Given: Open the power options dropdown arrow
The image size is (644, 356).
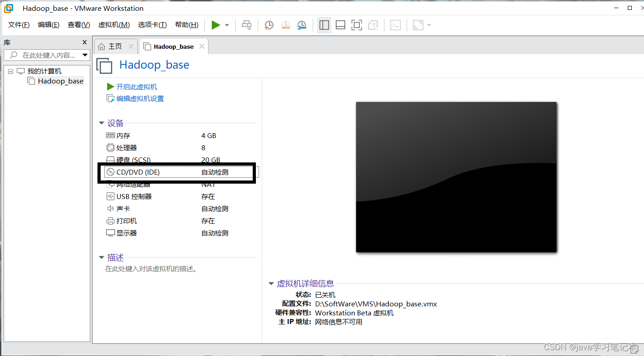Looking at the screenshot, I should click(227, 25).
